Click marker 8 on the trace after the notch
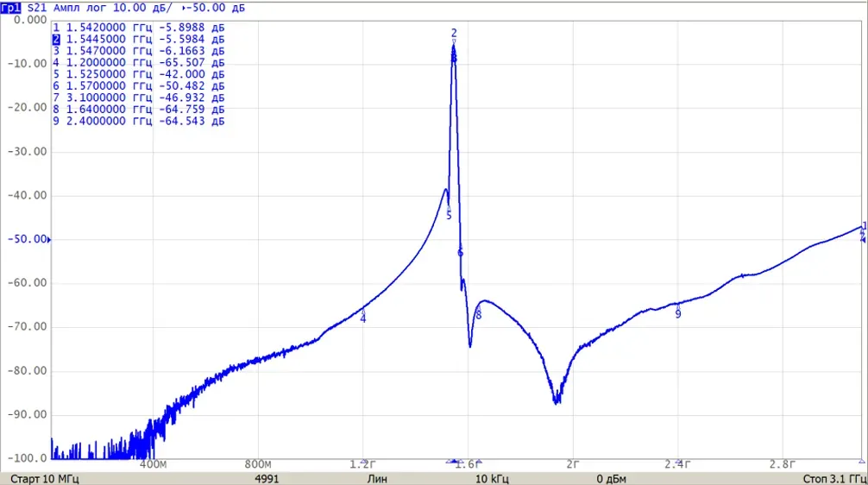 click(478, 312)
